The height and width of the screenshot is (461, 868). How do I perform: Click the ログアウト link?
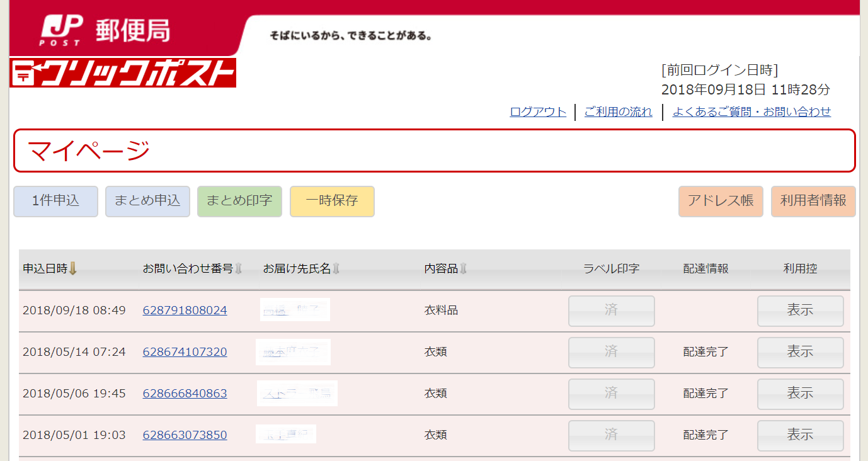click(x=538, y=112)
